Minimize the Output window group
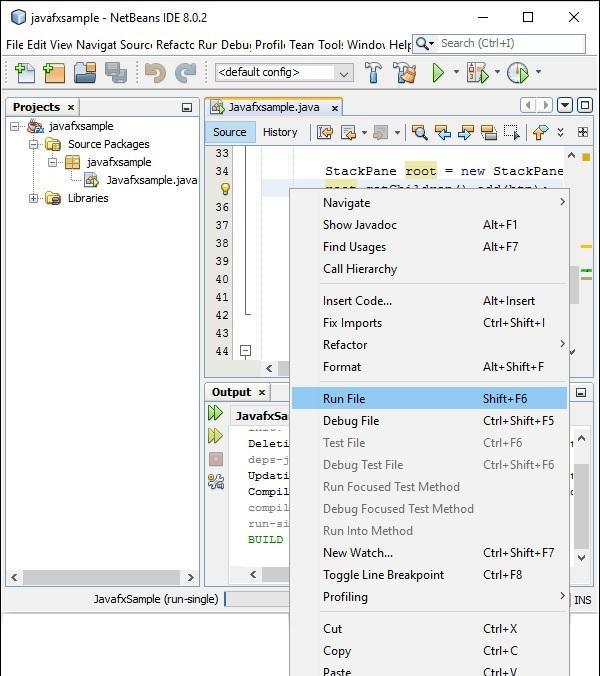 click(x=581, y=392)
